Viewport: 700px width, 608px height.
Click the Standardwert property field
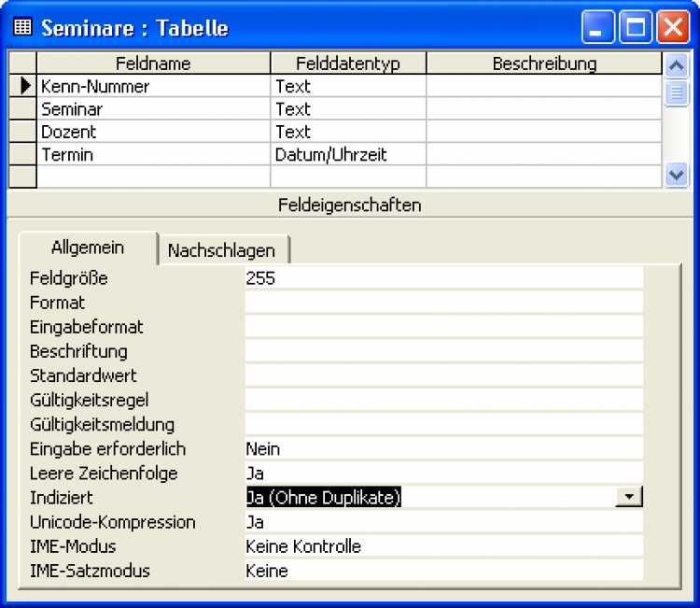click(x=443, y=375)
